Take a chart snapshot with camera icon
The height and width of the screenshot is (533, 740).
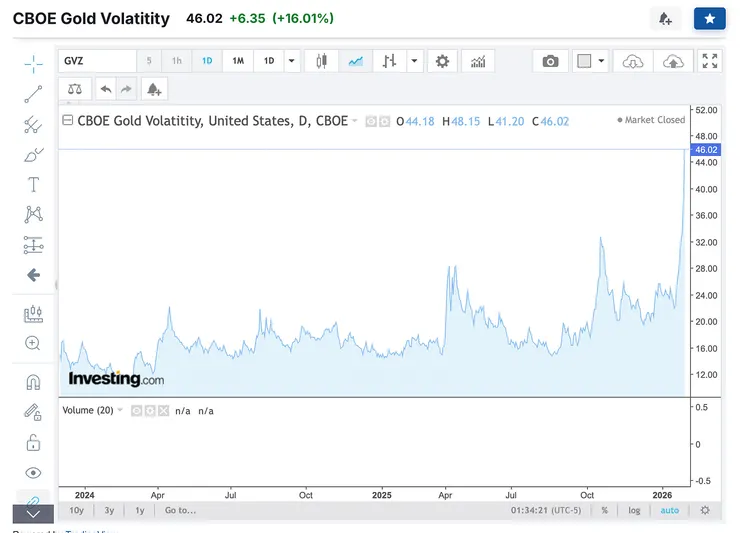(x=550, y=61)
